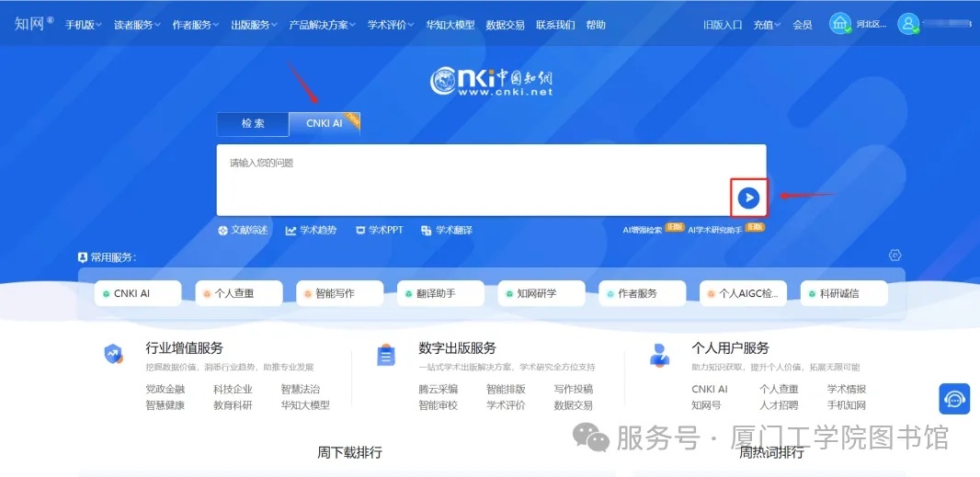Image resolution: width=980 pixels, height=477 pixels.
Task: Open the 学术翻译 tool
Action: [447, 230]
